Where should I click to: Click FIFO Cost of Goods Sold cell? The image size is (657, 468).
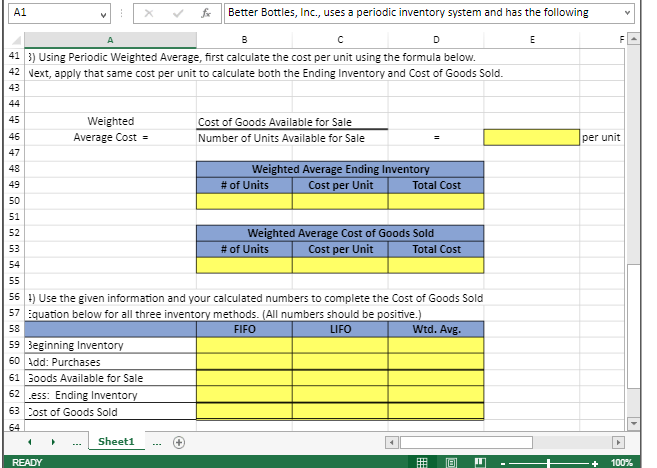pos(244,411)
